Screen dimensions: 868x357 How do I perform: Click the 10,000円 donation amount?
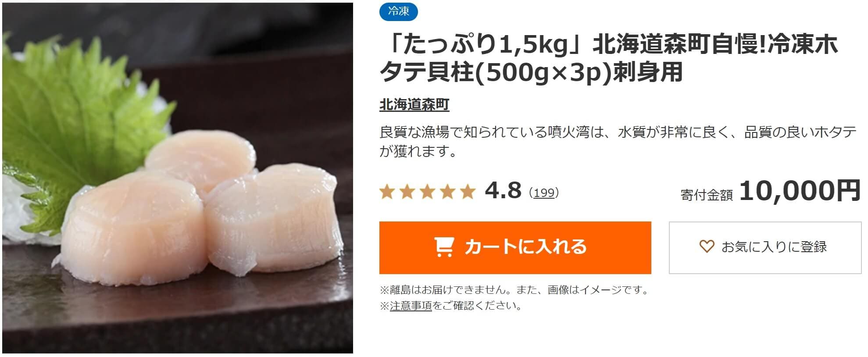click(x=800, y=191)
